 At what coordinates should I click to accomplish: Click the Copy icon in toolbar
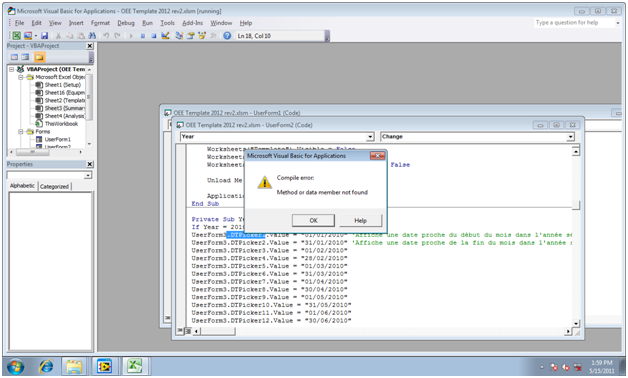point(69,36)
